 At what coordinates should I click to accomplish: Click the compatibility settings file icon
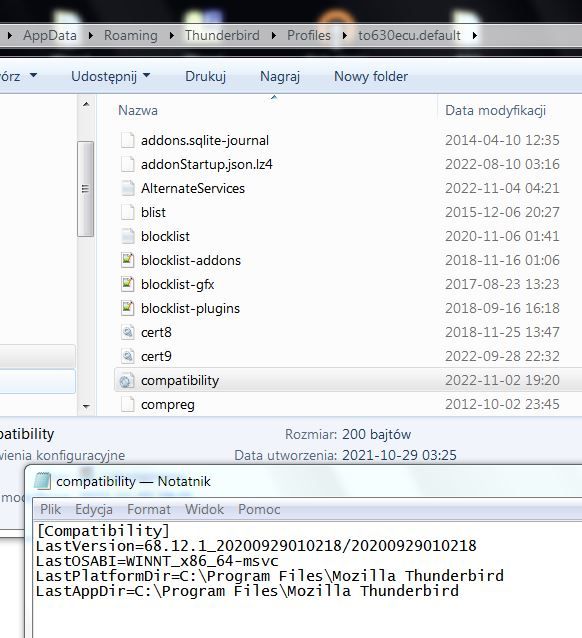[126, 381]
